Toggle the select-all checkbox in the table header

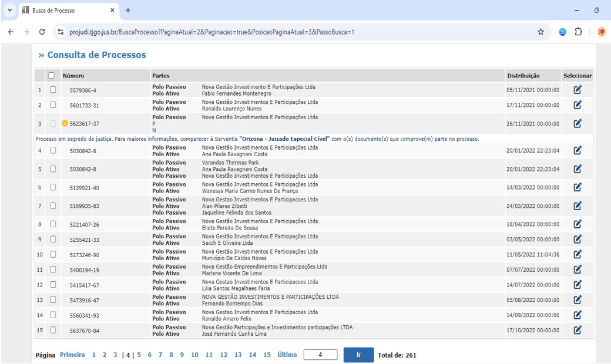[x=52, y=76]
